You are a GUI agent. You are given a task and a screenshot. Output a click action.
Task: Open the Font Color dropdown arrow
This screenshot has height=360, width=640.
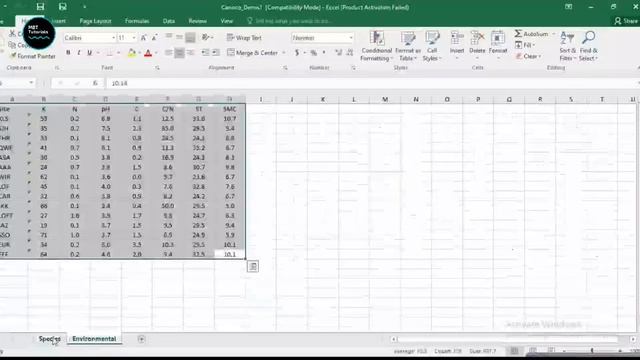156,53
